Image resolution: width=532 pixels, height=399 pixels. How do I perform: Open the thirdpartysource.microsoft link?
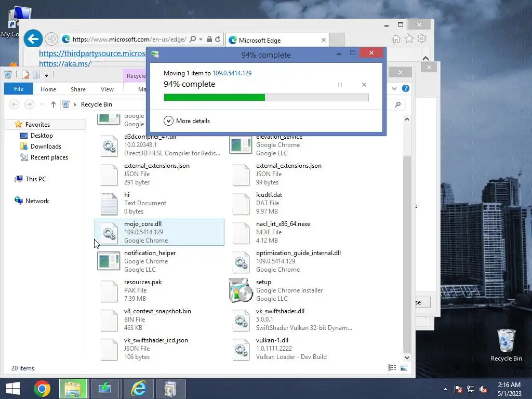(92, 54)
